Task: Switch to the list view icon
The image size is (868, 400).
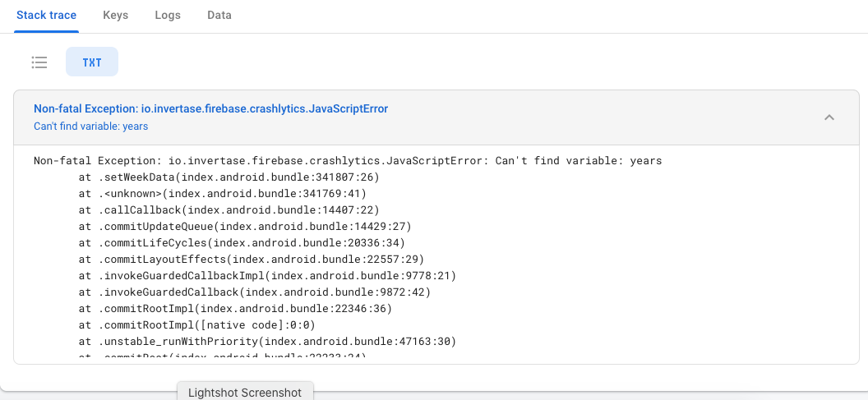Action: [39, 62]
